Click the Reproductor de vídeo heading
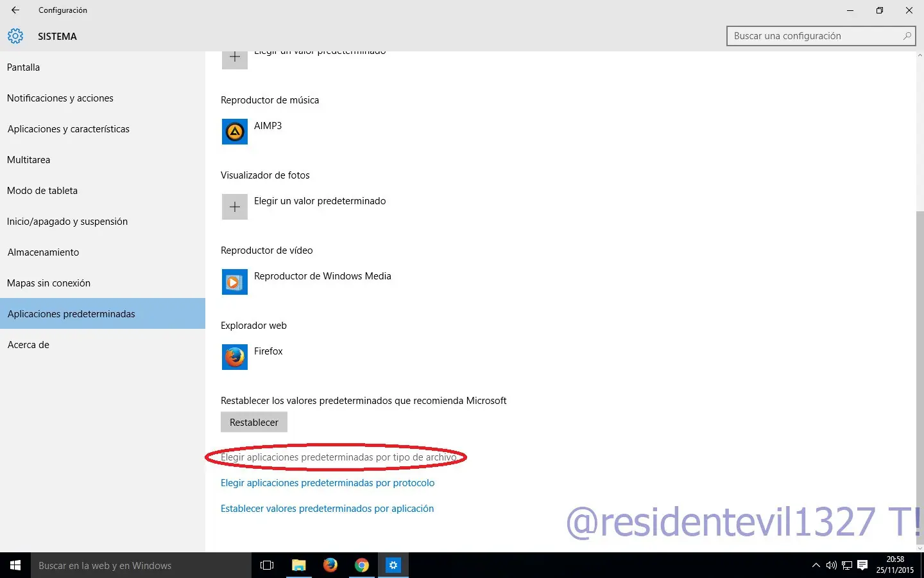 267,250
